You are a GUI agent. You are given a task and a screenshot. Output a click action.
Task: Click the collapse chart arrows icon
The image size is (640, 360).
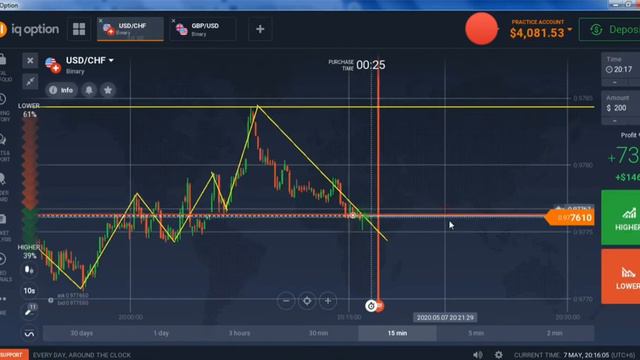(x=30, y=81)
